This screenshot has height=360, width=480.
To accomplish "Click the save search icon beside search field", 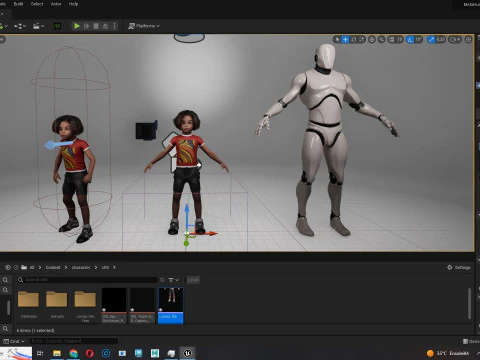I will (162, 280).
